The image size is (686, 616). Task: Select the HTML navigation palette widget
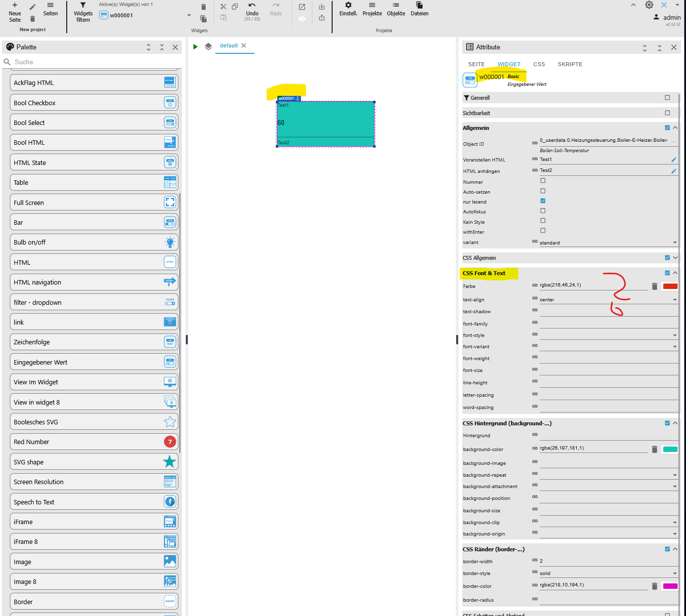(94, 282)
